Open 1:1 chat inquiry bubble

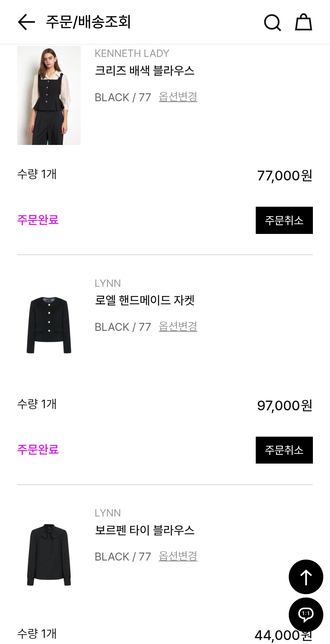point(306,614)
